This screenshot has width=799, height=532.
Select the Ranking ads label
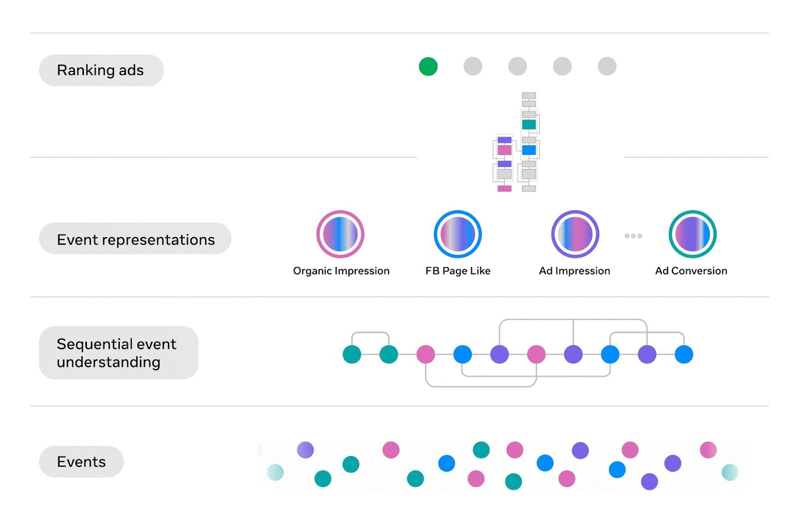tap(101, 70)
